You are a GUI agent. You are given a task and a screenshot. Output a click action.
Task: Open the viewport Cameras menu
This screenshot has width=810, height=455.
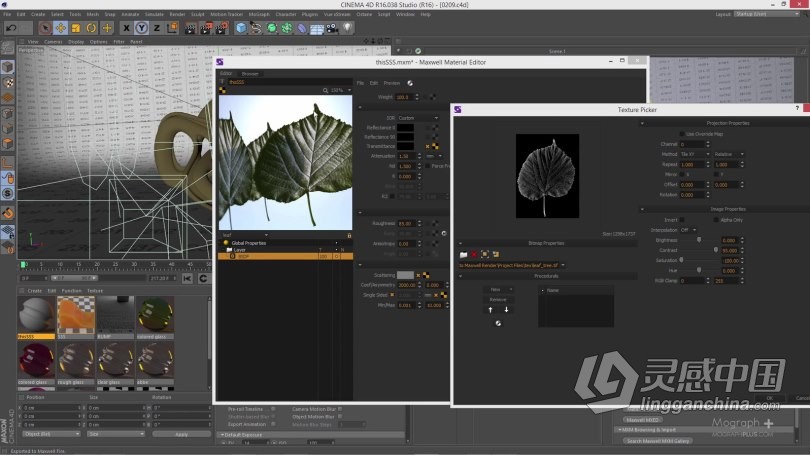pos(53,42)
